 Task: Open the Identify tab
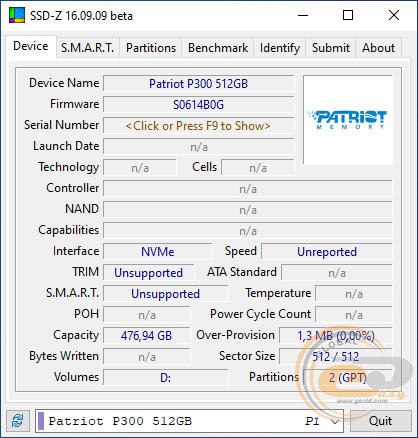click(280, 48)
